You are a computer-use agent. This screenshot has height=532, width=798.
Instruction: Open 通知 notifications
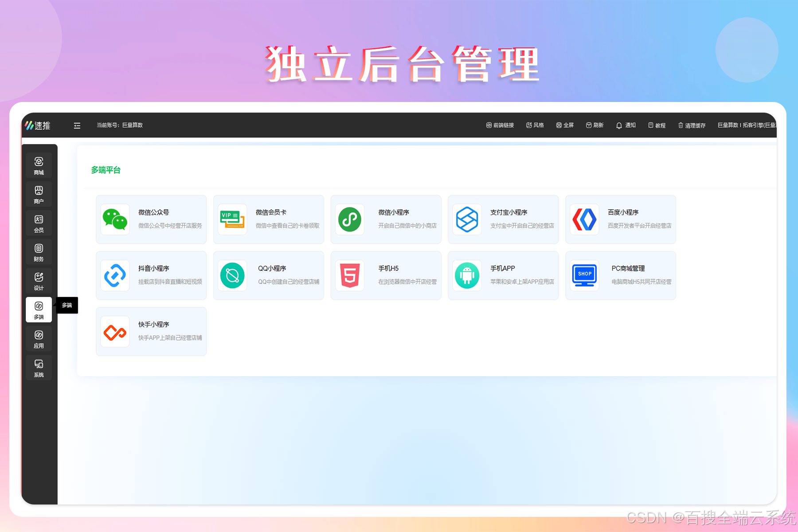626,125
